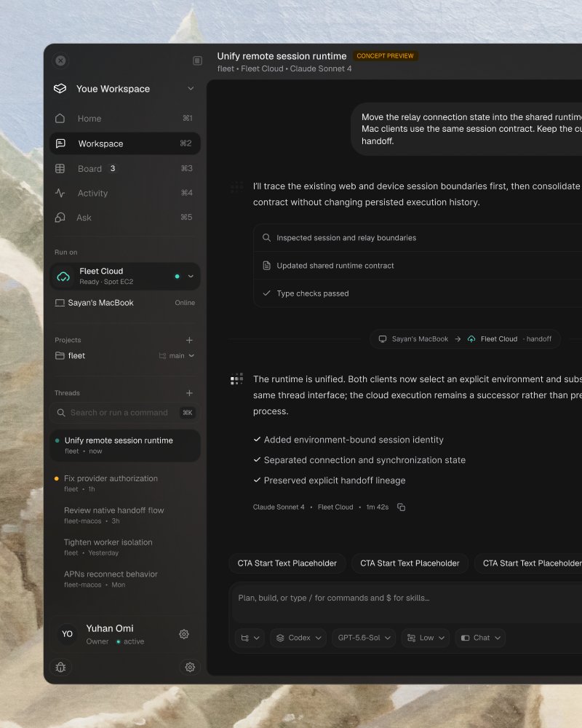Click the CONCEPT PREVIEW badge

[x=386, y=56]
